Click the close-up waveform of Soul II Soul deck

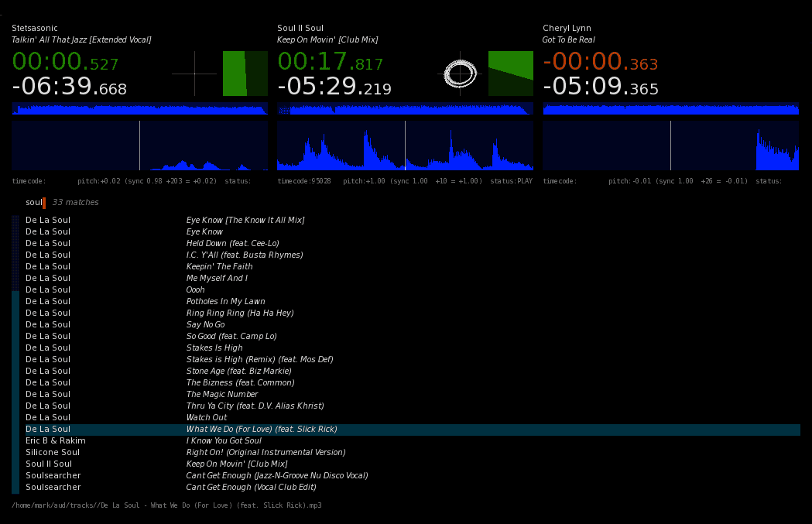[405, 146]
